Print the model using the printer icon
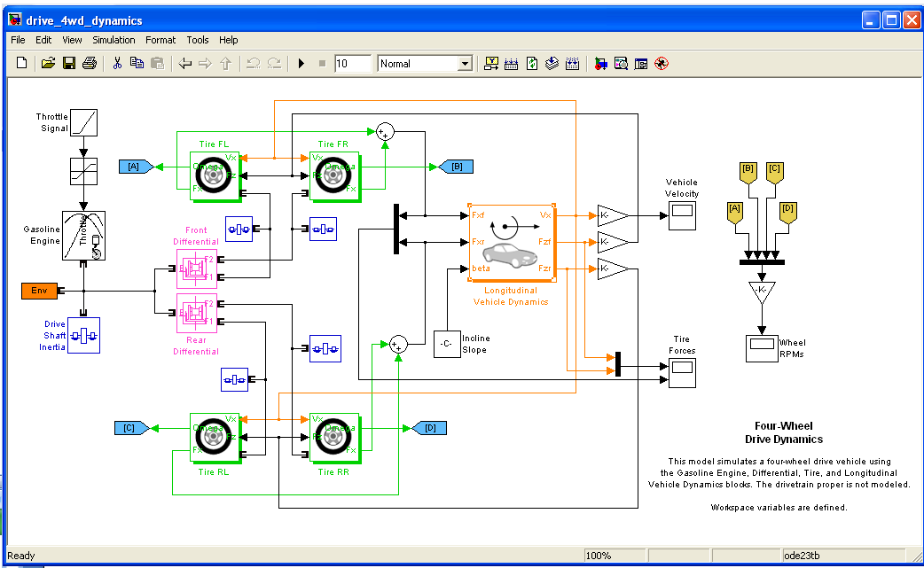This screenshot has height=568, width=924. tap(90, 63)
